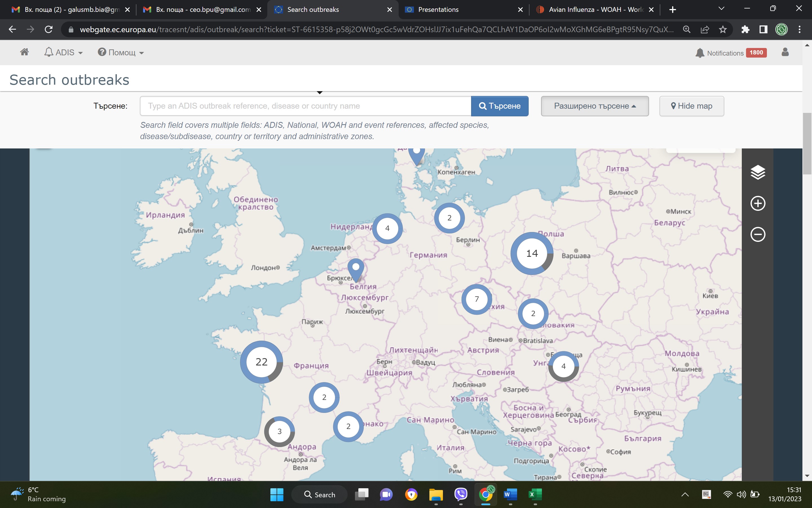Image resolution: width=812 pixels, height=508 pixels.
Task: Go back in browser history
Action: click(x=12, y=30)
